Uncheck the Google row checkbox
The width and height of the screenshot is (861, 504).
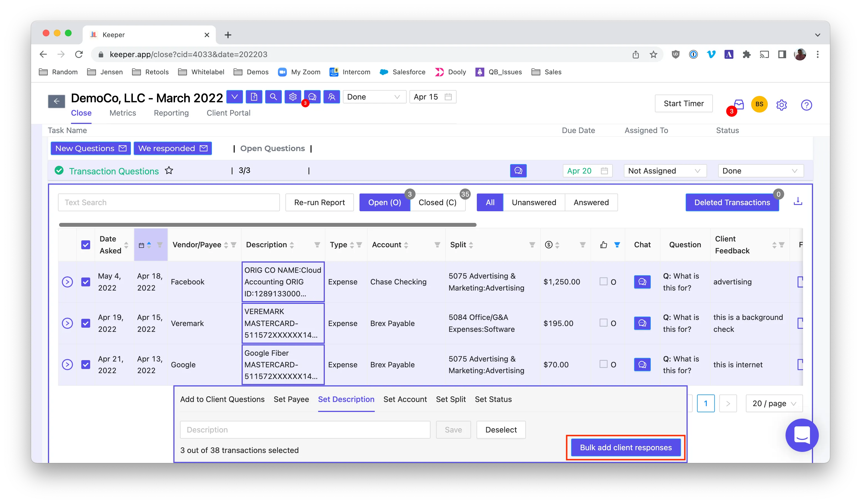tap(86, 364)
